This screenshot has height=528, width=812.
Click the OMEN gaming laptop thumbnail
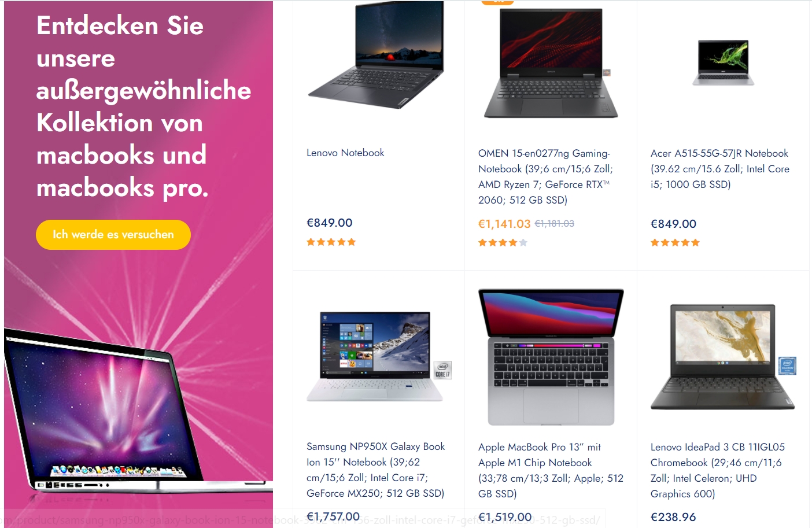pos(551,64)
